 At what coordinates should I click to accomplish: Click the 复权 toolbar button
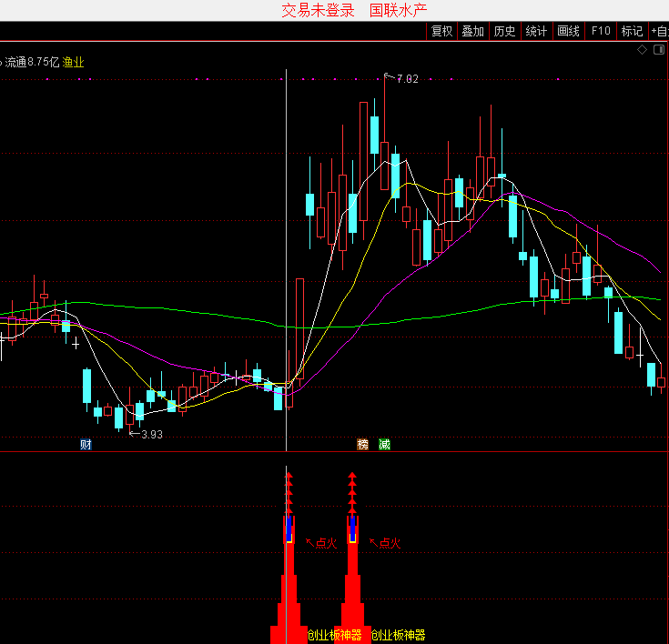442,31
